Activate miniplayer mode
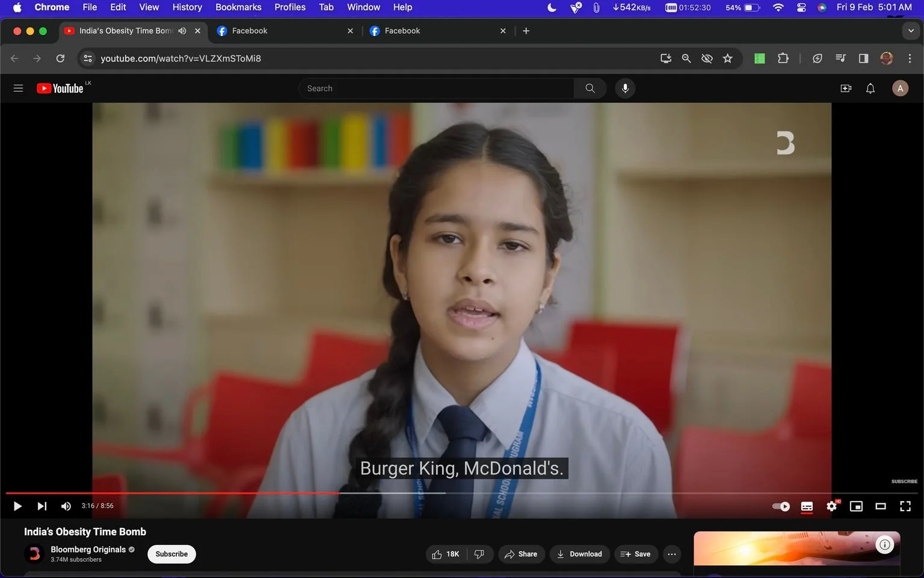Screen dimensions: 924x578 coord(856,506)
